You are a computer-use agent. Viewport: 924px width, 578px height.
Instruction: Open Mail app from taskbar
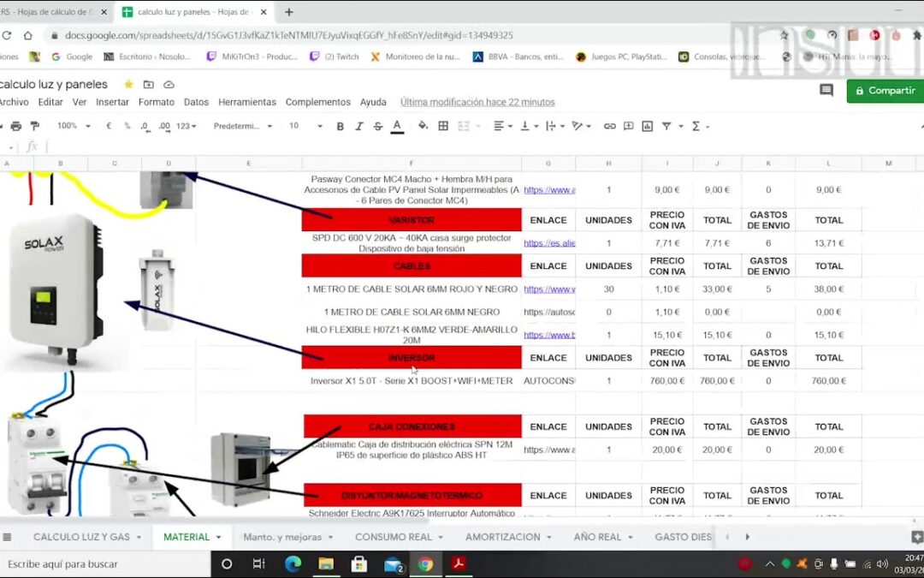pos(393,564)
